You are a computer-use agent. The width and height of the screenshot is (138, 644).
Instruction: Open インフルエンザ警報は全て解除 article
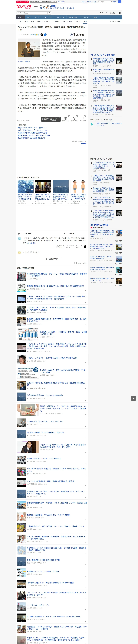click(x=50, y=481)
